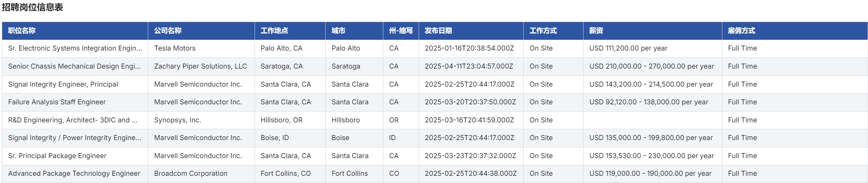Viewport: 868px width, 183px height.
Task: Select the Failure Analysis Staff Engineer row title
Action: tap(57, 102)
